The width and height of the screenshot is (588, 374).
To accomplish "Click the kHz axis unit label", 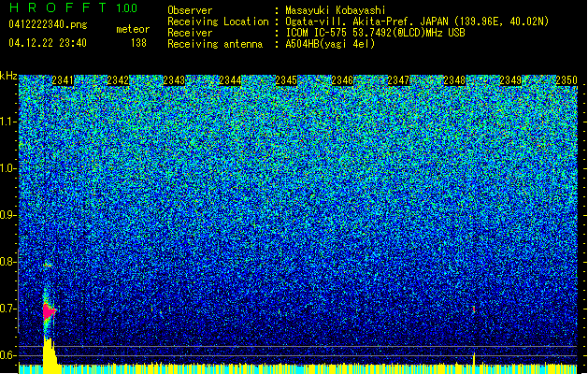I will (8, 76).
